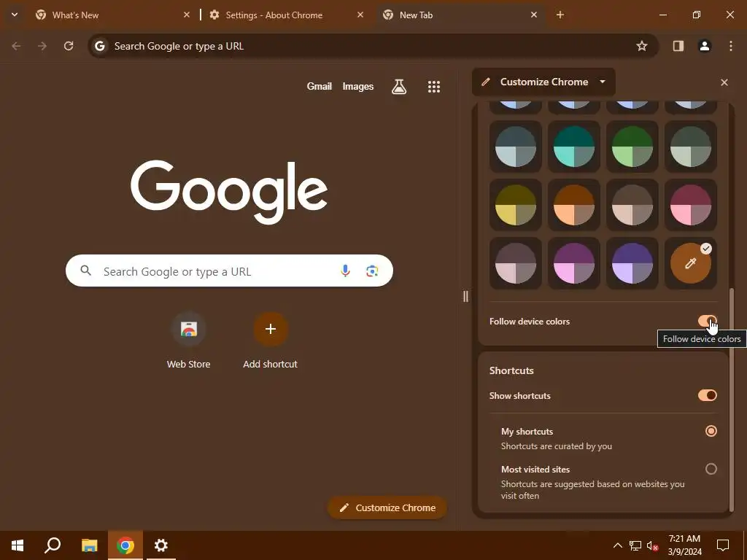This screenshot has width=747, height=560.
Task: Open Gmail link
Action: pos(320,86)
